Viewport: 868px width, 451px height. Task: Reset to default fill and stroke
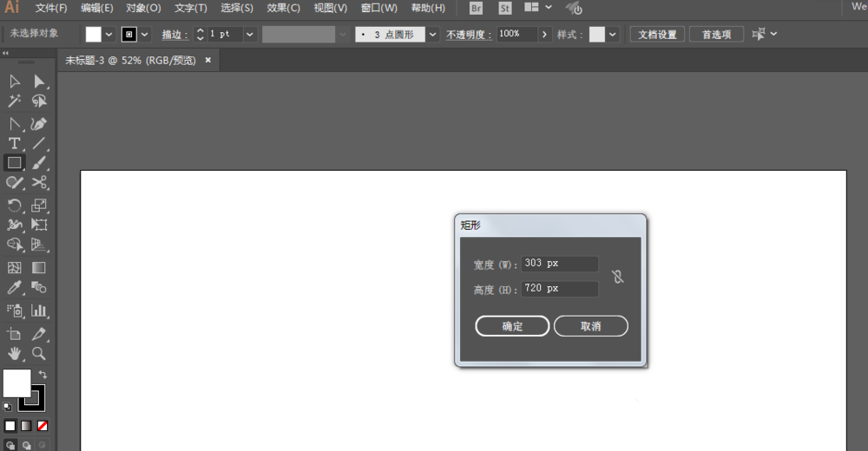click(7, 407)
